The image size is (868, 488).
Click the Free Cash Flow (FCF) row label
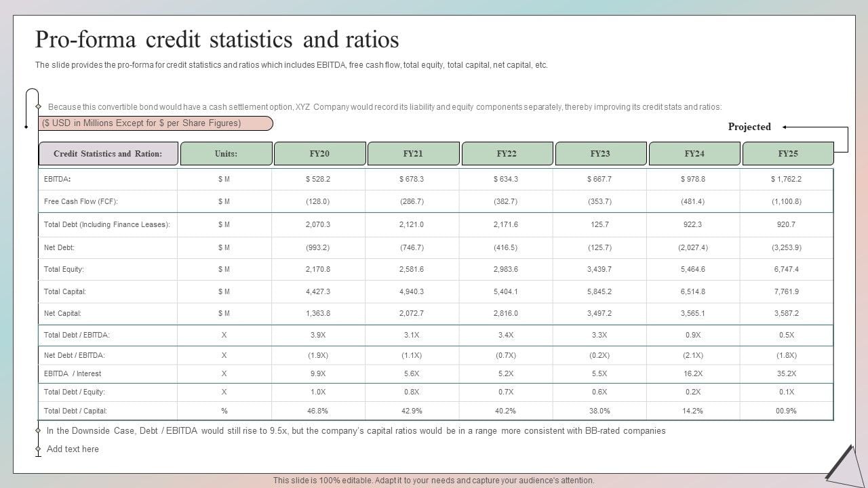click(x=81, y=201)
